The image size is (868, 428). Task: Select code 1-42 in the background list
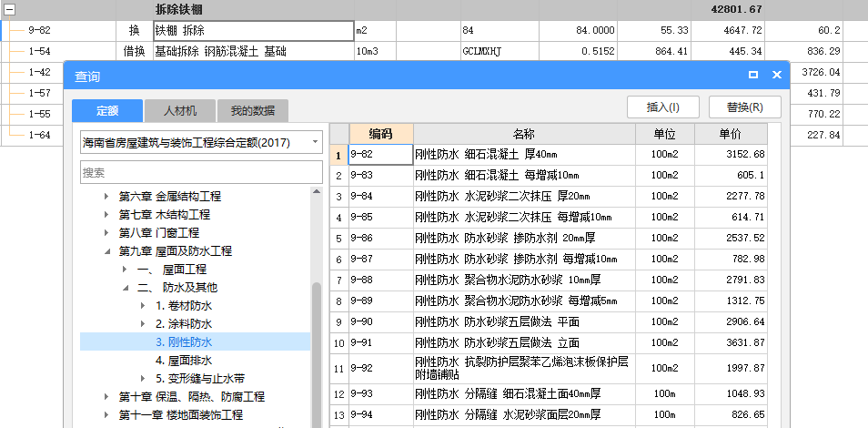click(39, 72)
